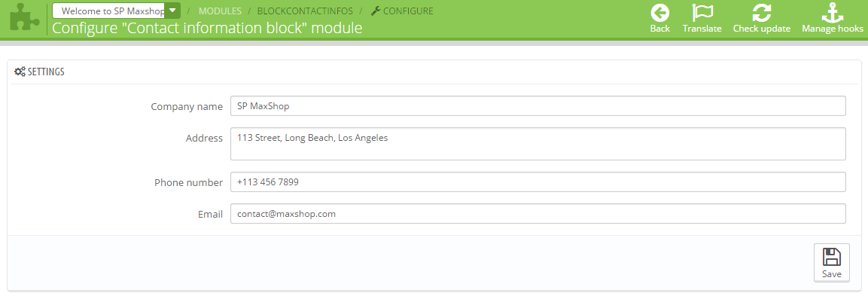Click the floppy disk Save icon
The image size is (868, 296).
pos(831,257)
